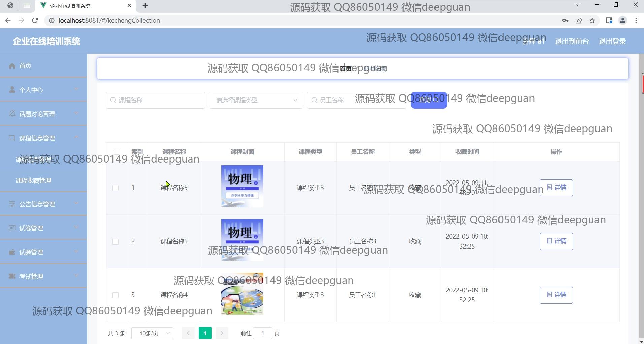Viewport: 644px width, 344px height.
Task: Click the browser profile avatar icon
Action: pyautogui.click(x=622, y=21)
